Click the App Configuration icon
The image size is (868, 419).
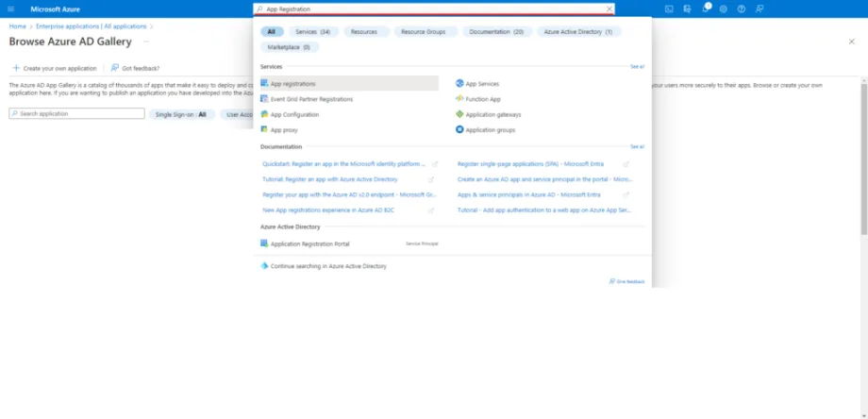[264, 114]
